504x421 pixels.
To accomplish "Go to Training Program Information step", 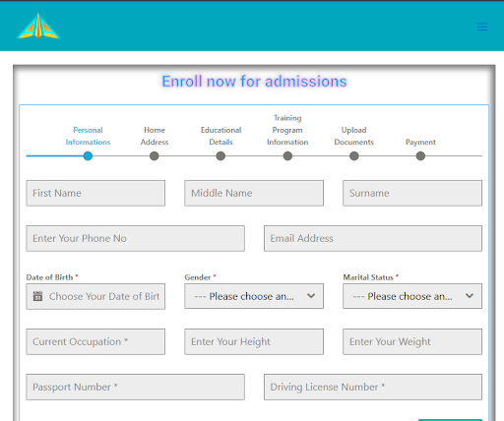I will click(287, 130).
